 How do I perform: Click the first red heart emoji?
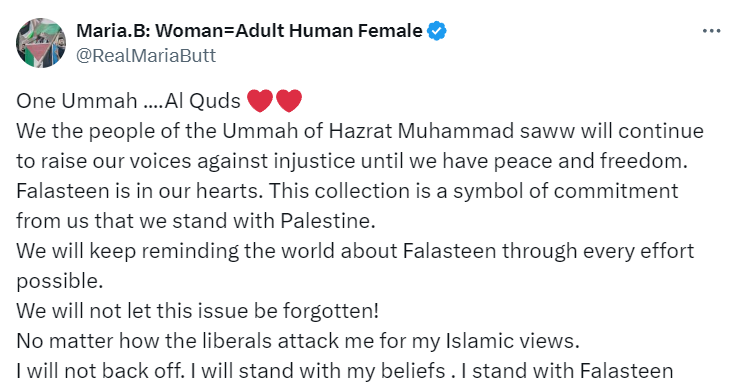pos(260,101)
